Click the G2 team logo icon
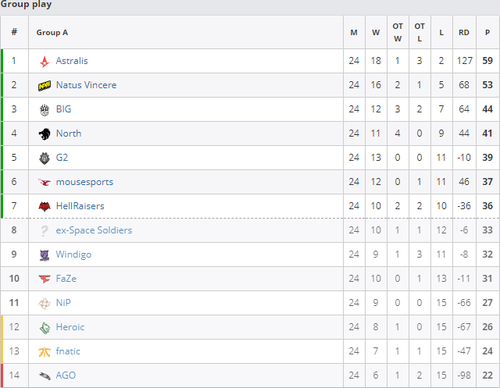The image size is (500, 388). click(x=44, y=158)
